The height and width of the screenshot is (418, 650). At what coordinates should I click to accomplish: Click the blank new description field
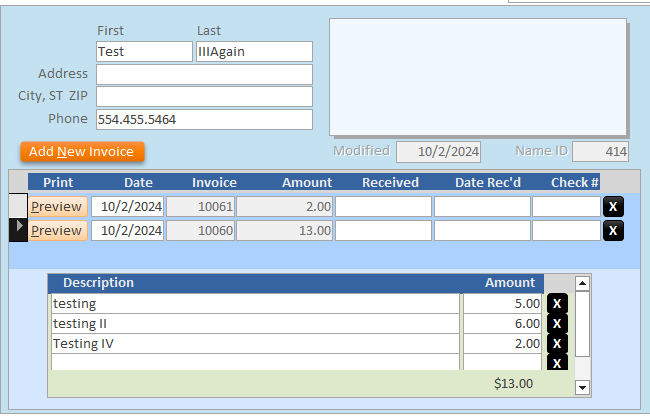point(255,362)
